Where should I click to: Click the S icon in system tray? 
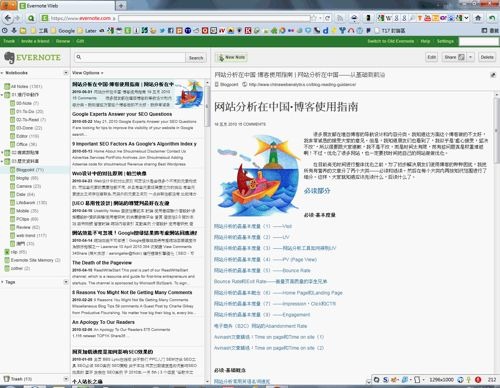pos(385,379)
